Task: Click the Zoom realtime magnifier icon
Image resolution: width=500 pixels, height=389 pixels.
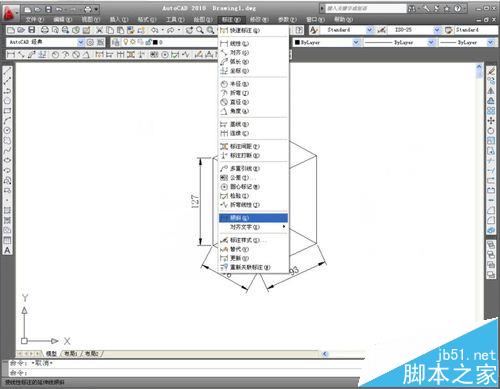Action: (200, 30)
